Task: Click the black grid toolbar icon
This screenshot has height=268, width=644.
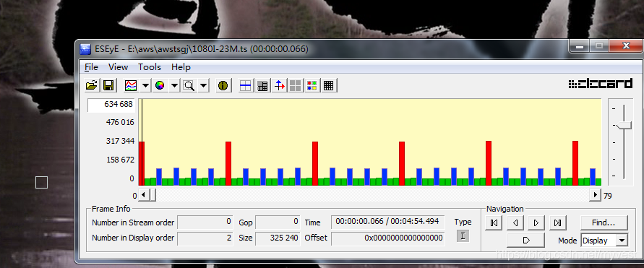Action: pos(328,85)
